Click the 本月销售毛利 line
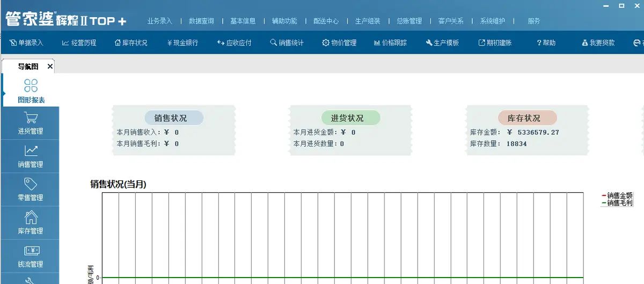644x284 pixels. [148, 144]
